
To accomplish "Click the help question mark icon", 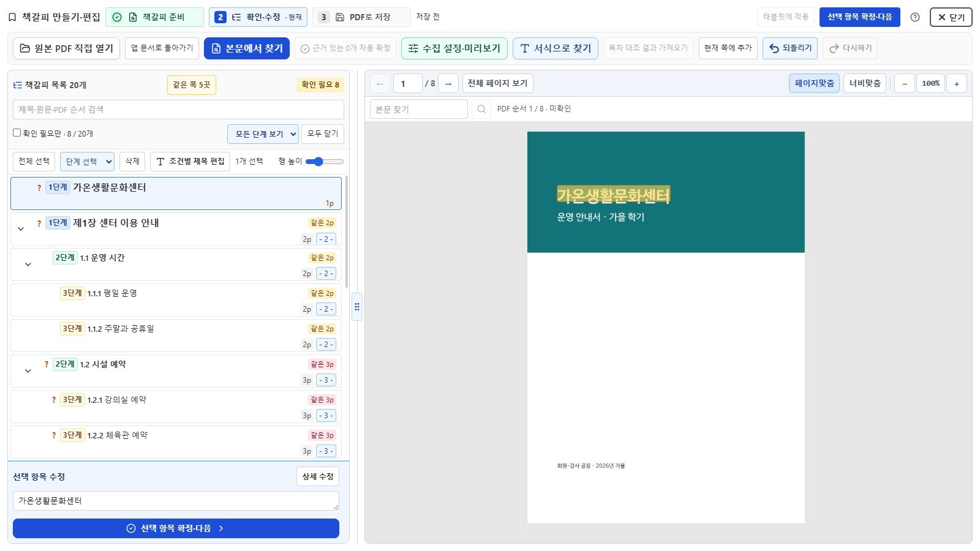I will [914, 17].
